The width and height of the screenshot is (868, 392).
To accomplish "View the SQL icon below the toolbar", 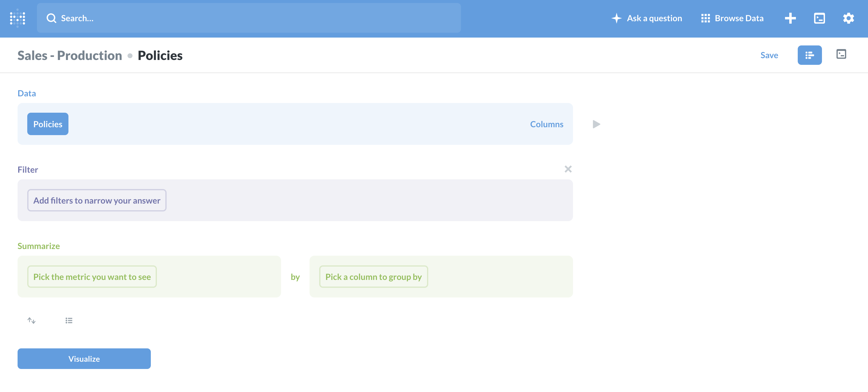I will [x=841, y=54].
